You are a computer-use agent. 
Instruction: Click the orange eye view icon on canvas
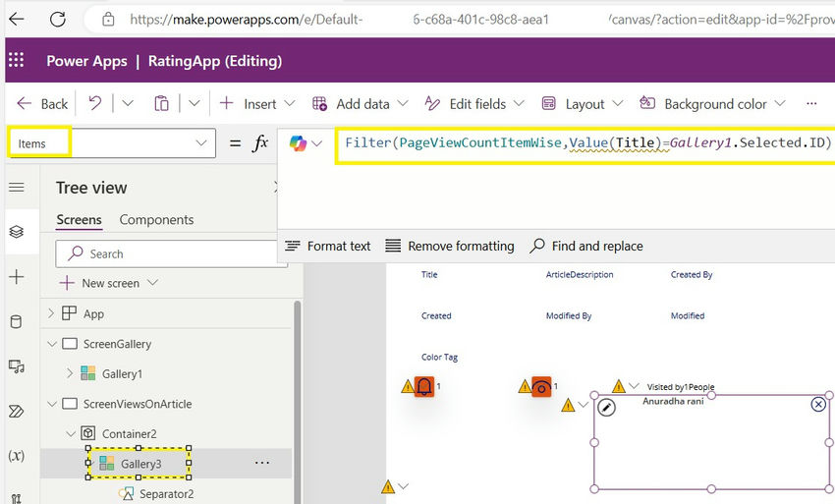[541, 386]
